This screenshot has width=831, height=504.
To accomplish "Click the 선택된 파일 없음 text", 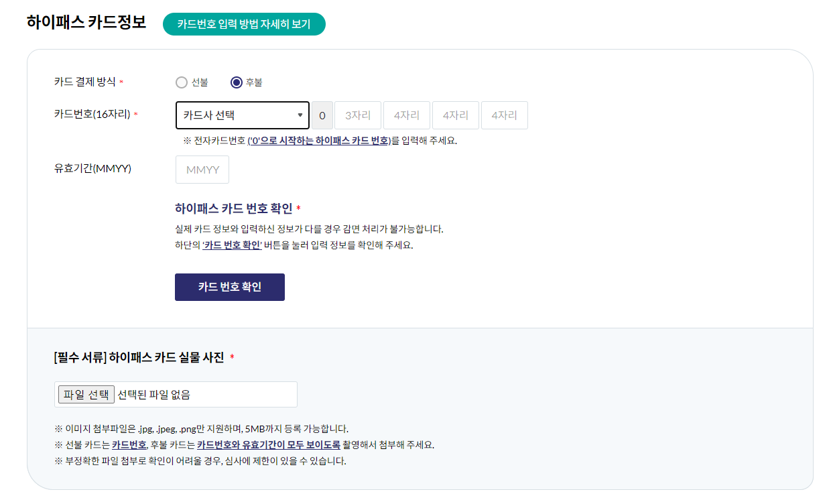I will tap(153, 395).
